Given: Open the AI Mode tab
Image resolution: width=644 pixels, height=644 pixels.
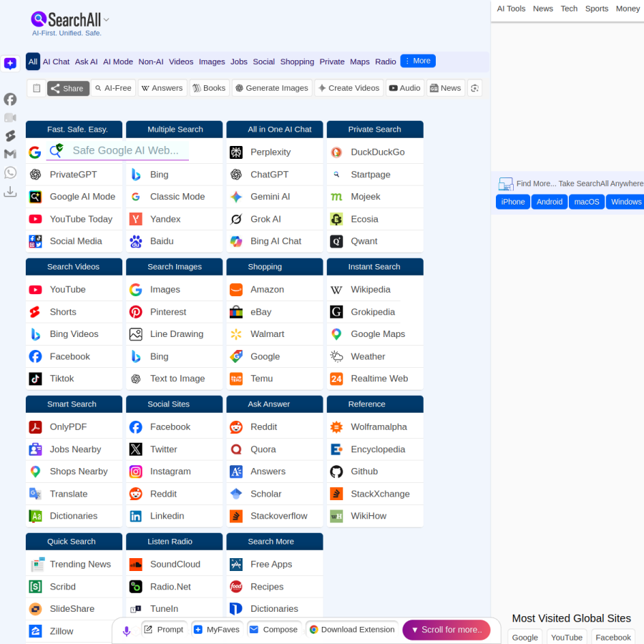Looking at the screenshot, I should (118, 62).
